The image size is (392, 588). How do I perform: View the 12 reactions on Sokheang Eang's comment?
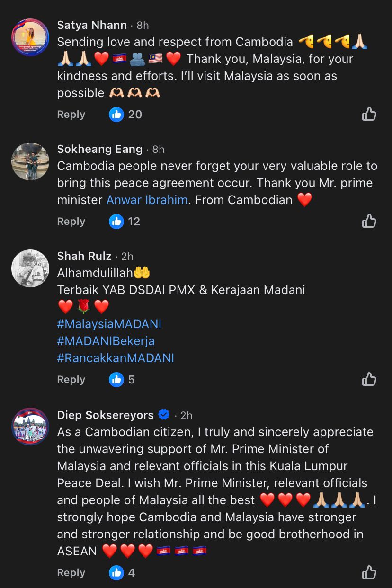[x=125, y=221]
